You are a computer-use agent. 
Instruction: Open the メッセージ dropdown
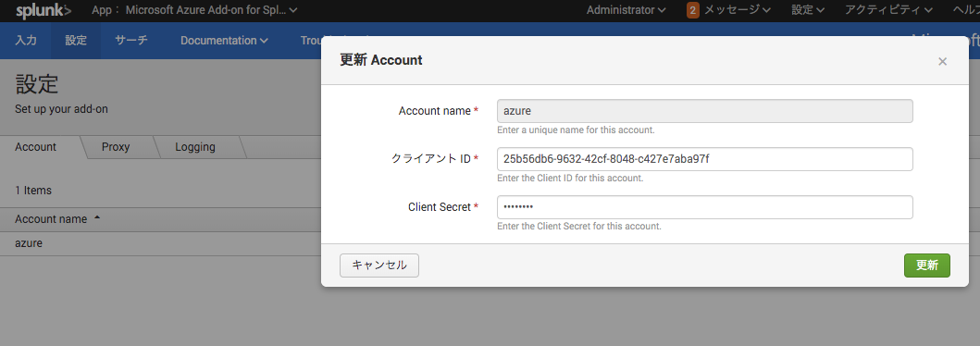(738, 10)
